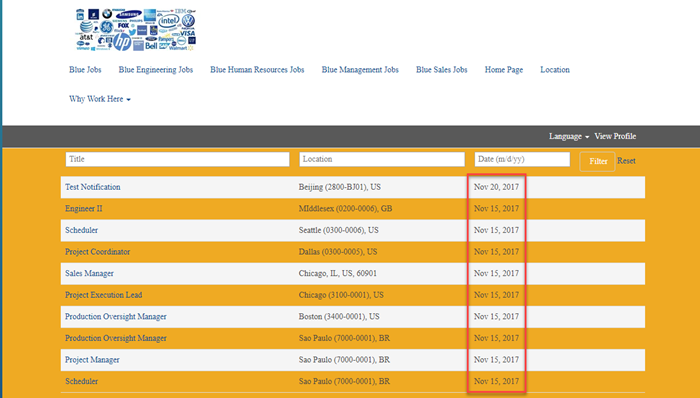Click the Date (m/d/yy) field
This screenshot has width=700, height=398.
pos(522,159)
